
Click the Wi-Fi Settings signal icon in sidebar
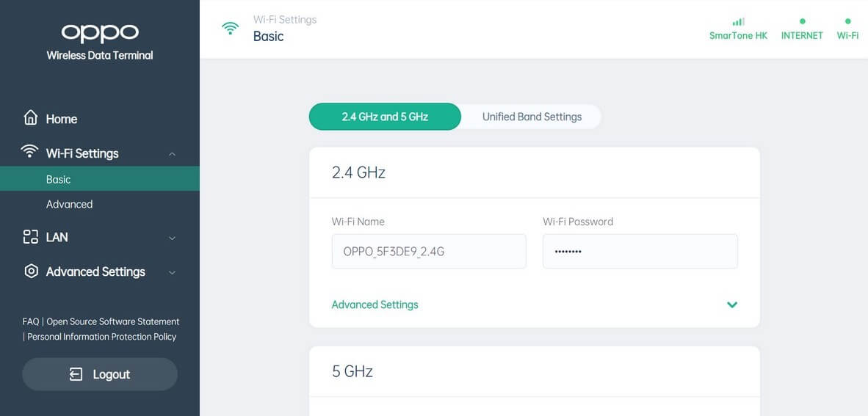[x=30, y=152]
